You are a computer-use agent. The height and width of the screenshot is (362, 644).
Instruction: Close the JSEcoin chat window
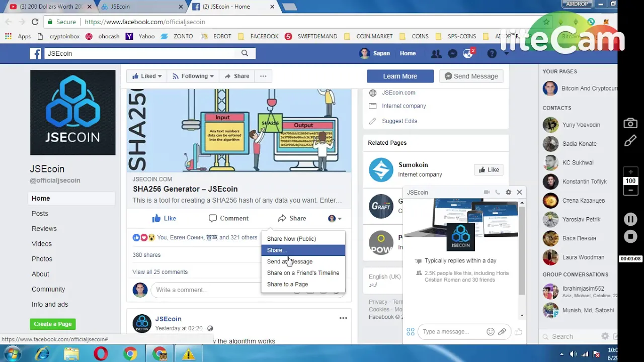coord(519,192)
